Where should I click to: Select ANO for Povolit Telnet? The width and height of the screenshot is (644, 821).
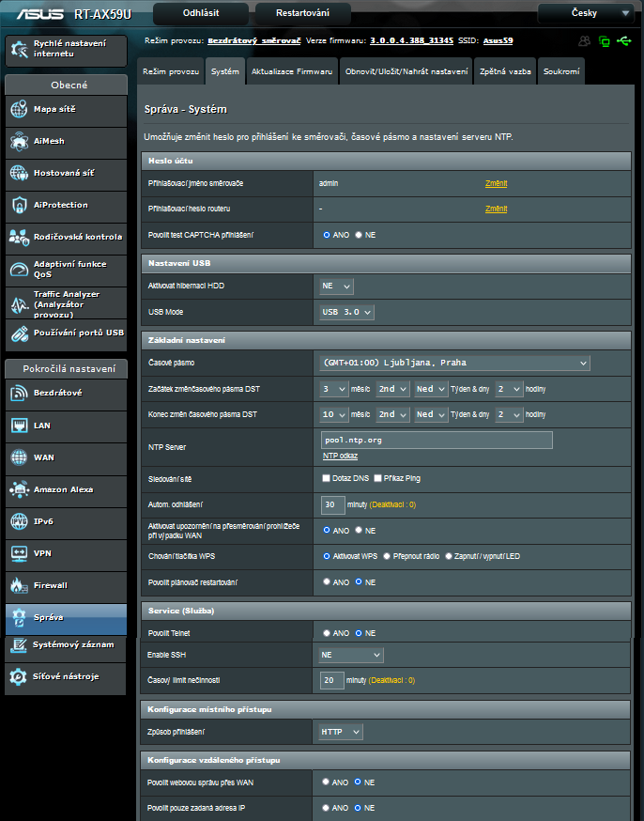(327, 633)
